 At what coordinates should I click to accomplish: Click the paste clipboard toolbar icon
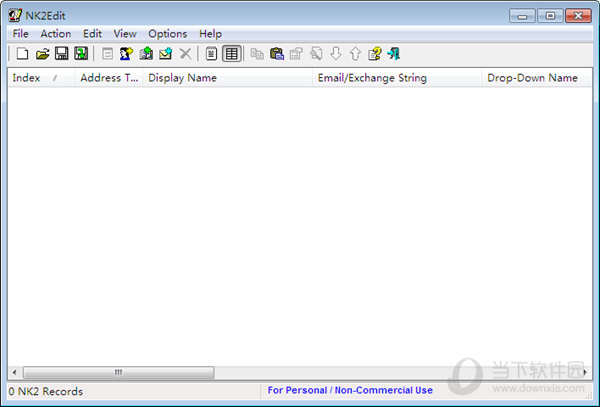pyautogui.click(x=277, y=54)
